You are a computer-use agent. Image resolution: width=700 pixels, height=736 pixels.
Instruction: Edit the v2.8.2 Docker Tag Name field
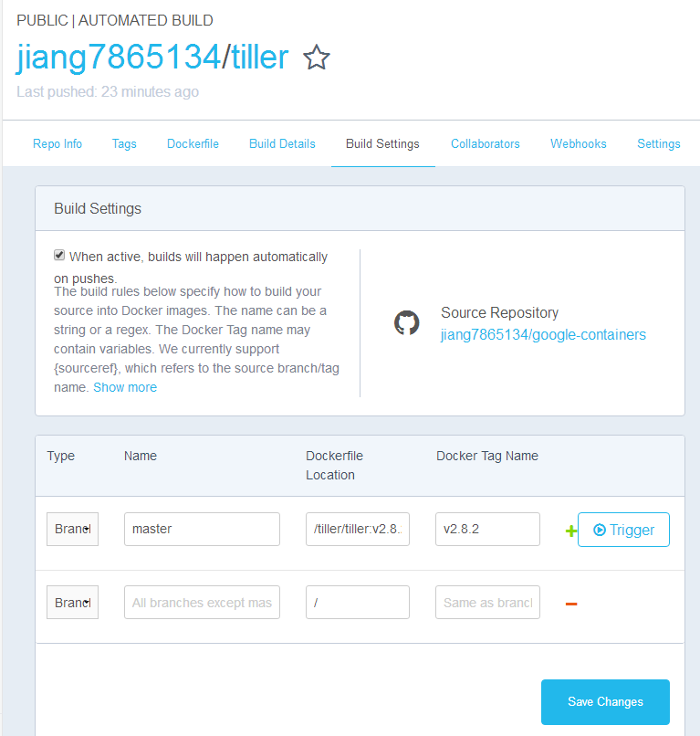click(x=487, y=529)
